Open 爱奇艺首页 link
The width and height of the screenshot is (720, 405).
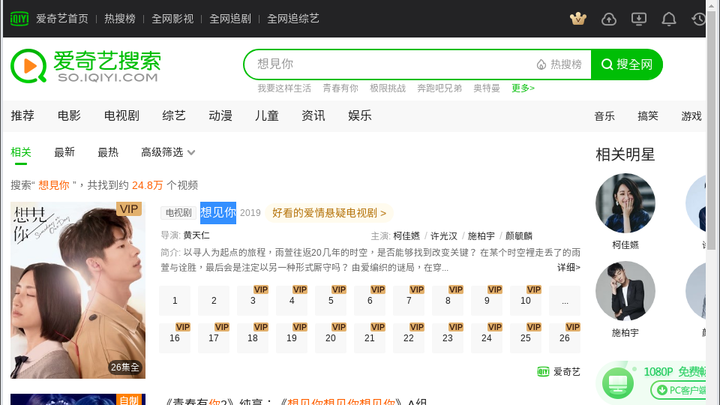[x=62, y=19]
